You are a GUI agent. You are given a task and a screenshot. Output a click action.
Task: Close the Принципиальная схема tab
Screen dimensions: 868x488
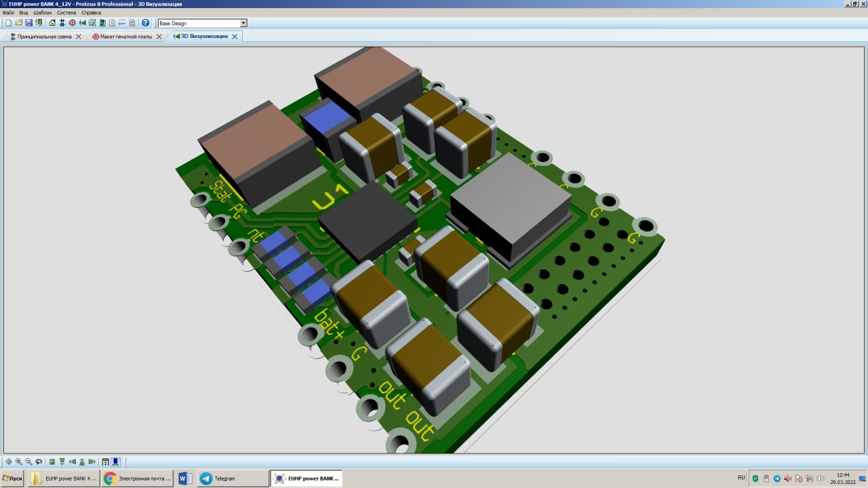pos(79,37)
